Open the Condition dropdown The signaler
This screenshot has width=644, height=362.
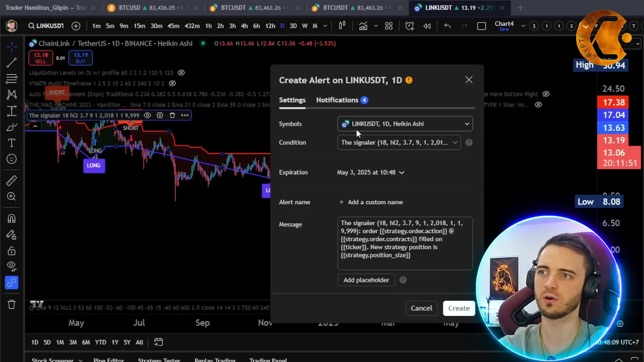pos(399,142)
